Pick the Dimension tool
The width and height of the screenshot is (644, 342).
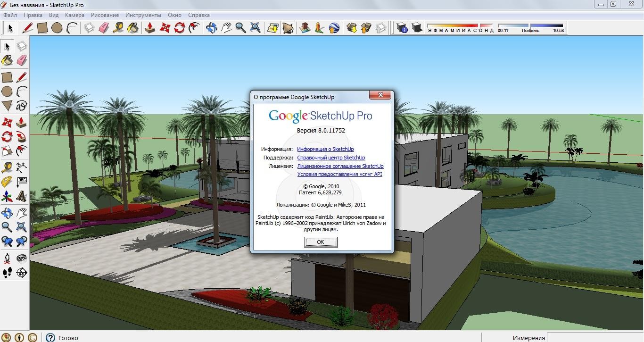click(22, 167)
